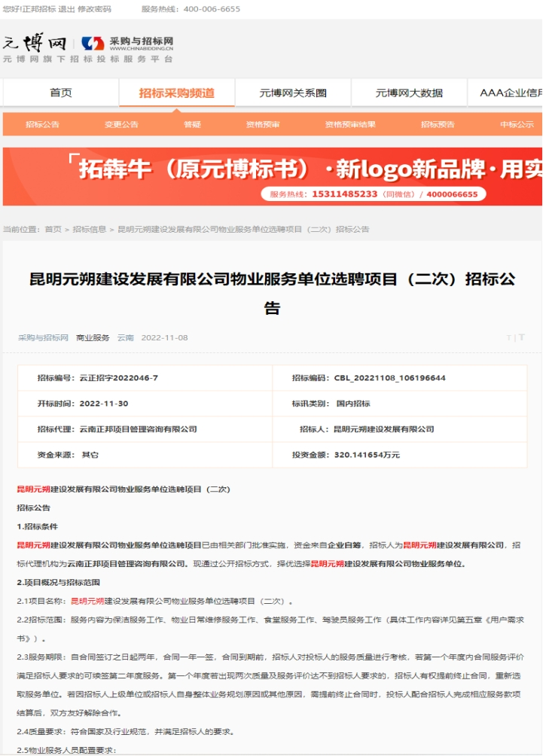The image size is (543, 756).
Task: Click the 修改密码 link
Action: [95, 9]
